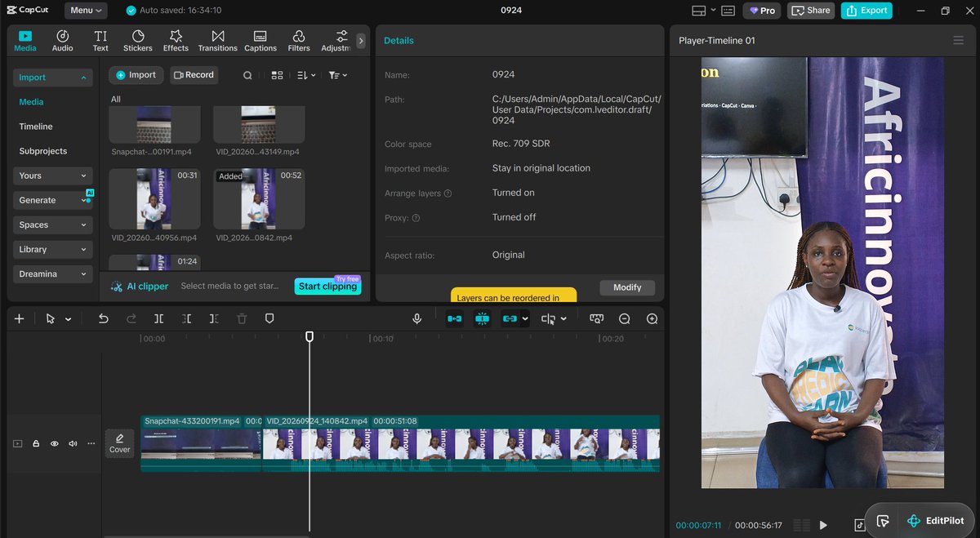
Task: Click the TikTok icon below the player
Action: pos(860,525)
